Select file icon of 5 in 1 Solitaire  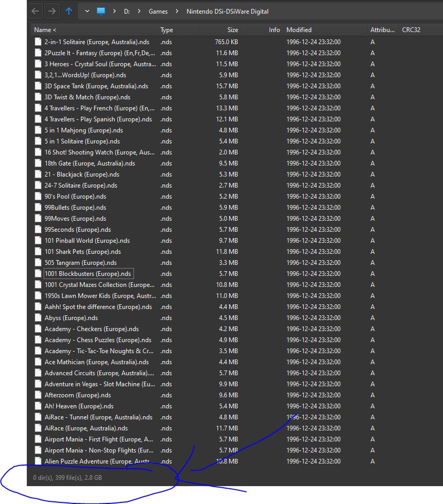point(38,141)
